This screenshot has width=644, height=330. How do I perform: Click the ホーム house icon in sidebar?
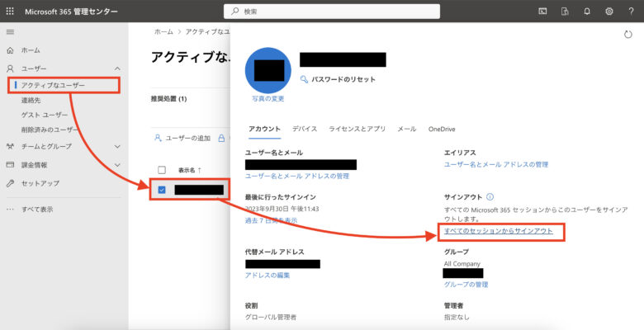point(10,50)
